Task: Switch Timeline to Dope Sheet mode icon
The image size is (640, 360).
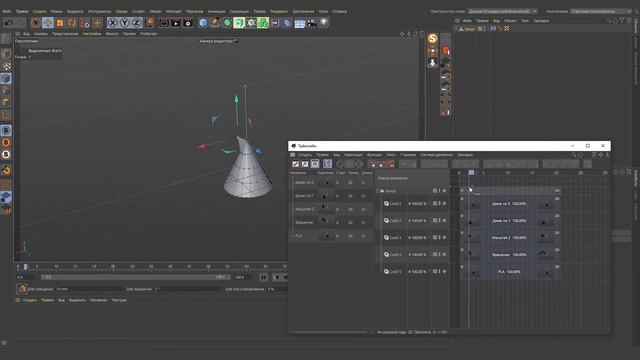Action: click(x=296, y=164)
